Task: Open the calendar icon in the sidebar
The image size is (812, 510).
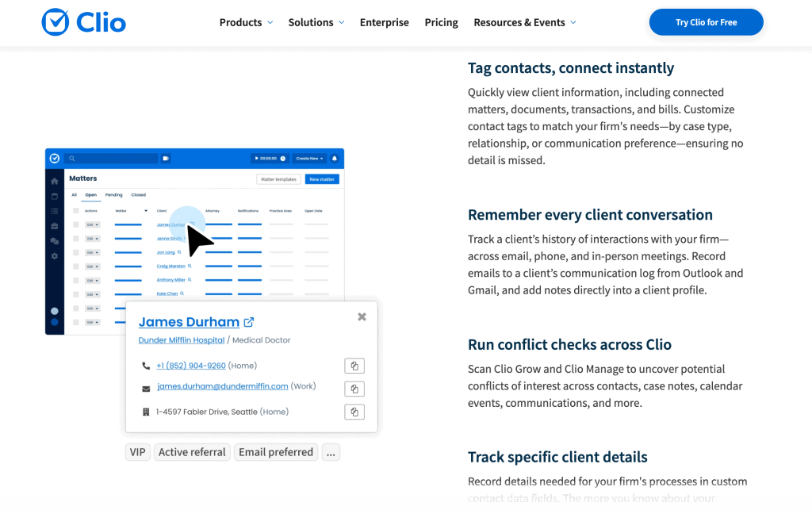Action: [55, 196]
